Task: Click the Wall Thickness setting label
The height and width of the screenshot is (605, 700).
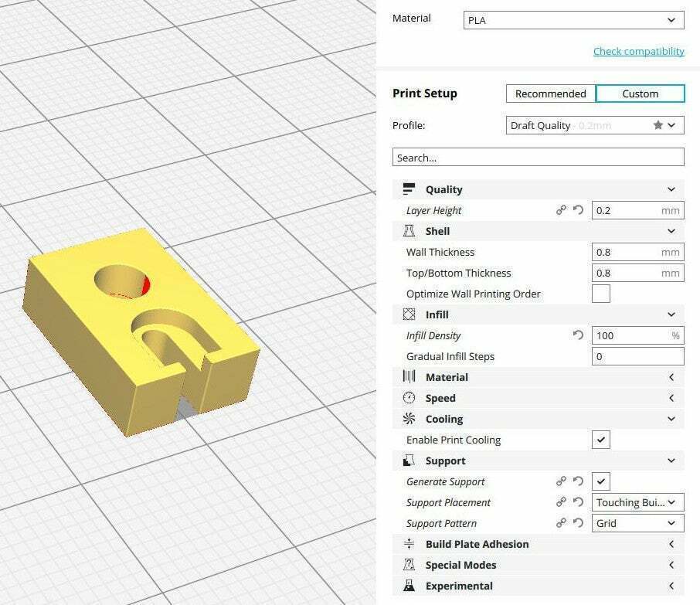Action: click(440, 252)
